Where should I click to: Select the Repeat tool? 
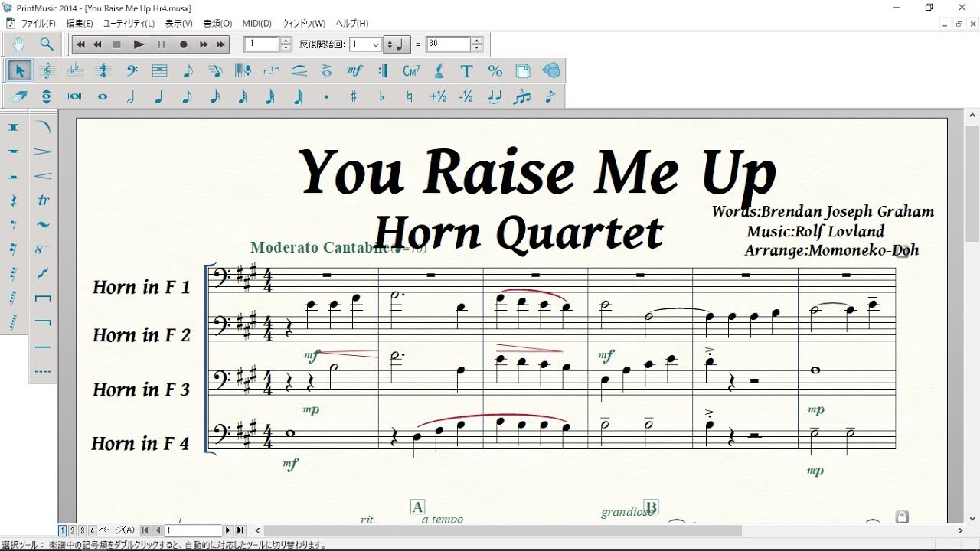[x=383, y=71]
